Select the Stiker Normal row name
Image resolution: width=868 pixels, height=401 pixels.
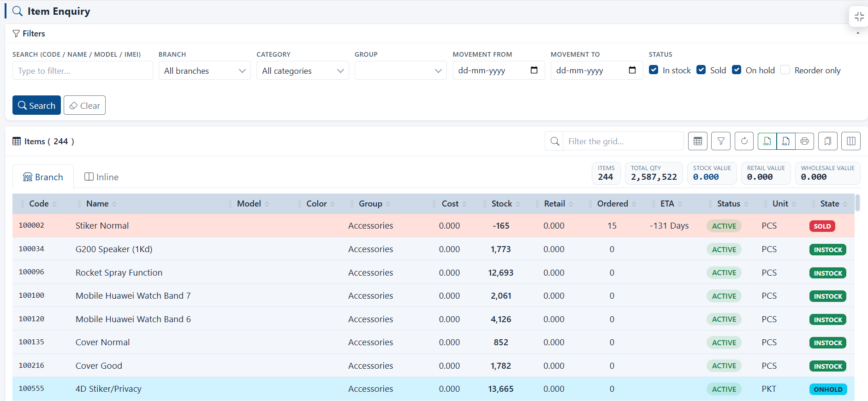tap(102, 226)
